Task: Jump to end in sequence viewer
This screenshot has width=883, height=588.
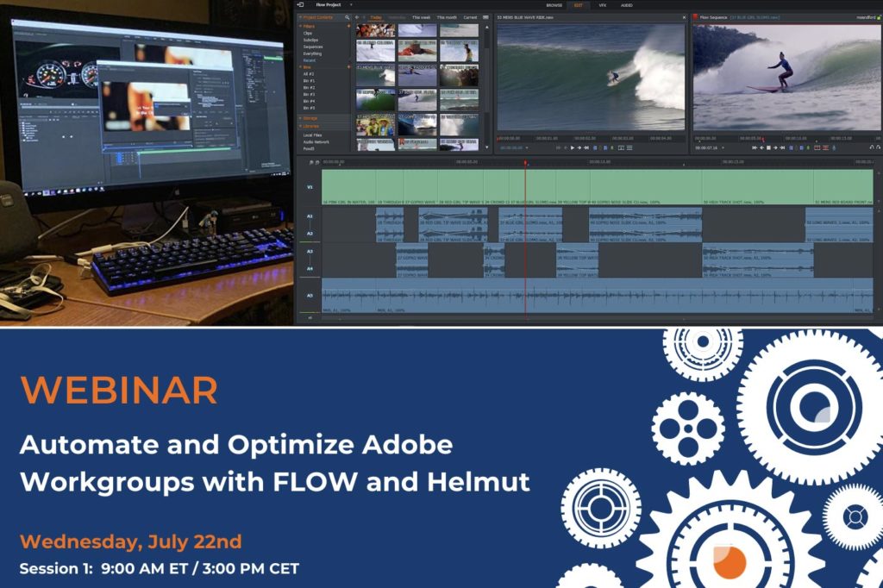Action: tap(782, 148)
